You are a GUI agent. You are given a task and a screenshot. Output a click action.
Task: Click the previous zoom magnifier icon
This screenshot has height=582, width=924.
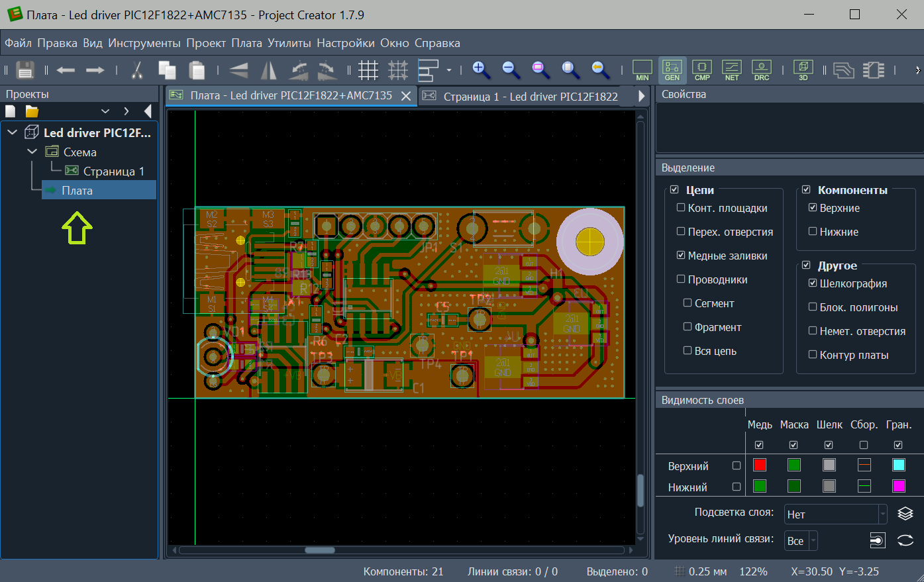click(x=600, y=69)
